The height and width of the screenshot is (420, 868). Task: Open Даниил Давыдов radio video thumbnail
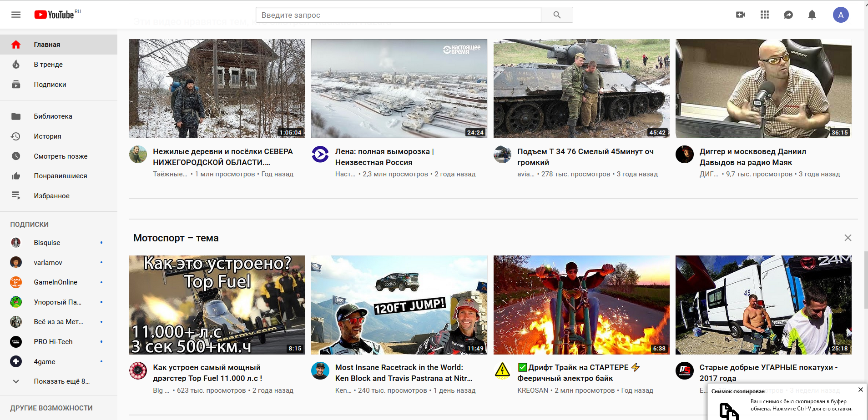(x=763, y=89)
